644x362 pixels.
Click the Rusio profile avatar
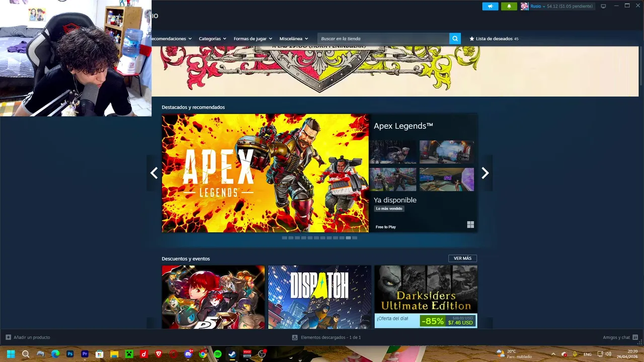coord(525,7)
